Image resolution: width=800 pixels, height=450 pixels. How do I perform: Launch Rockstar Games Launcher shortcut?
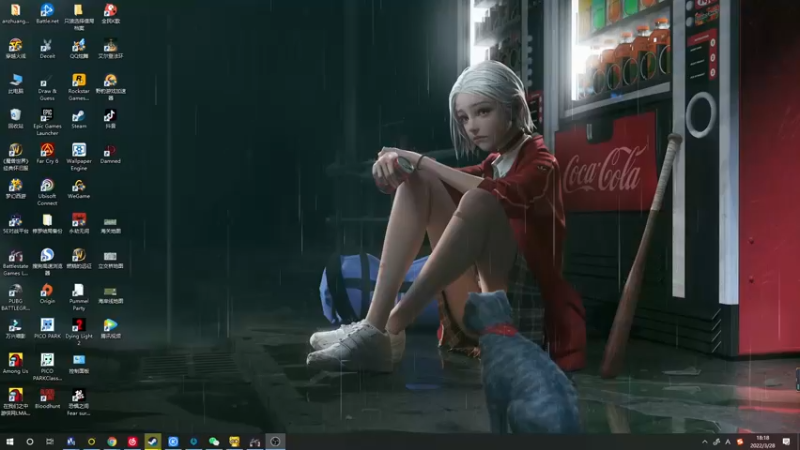tap(79, 87)
